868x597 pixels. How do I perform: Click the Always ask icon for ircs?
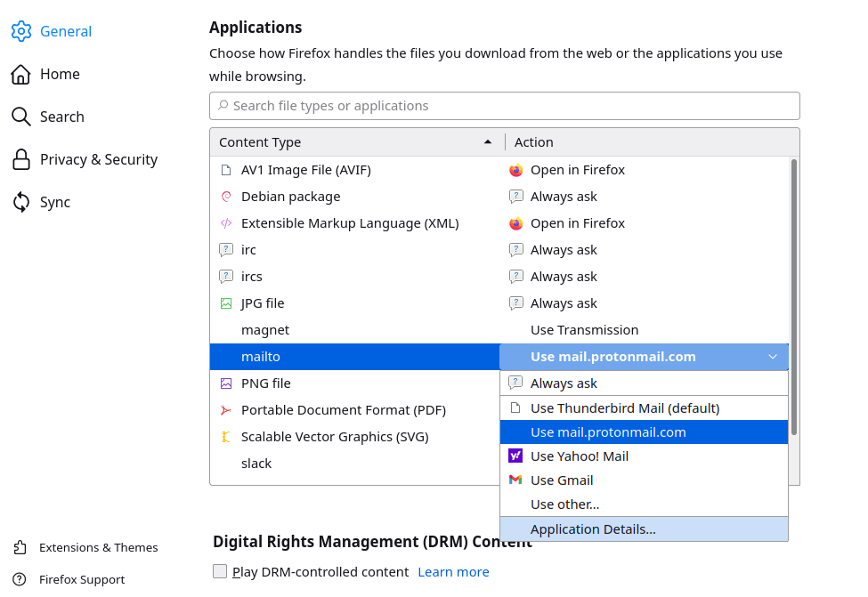(516, 276)
